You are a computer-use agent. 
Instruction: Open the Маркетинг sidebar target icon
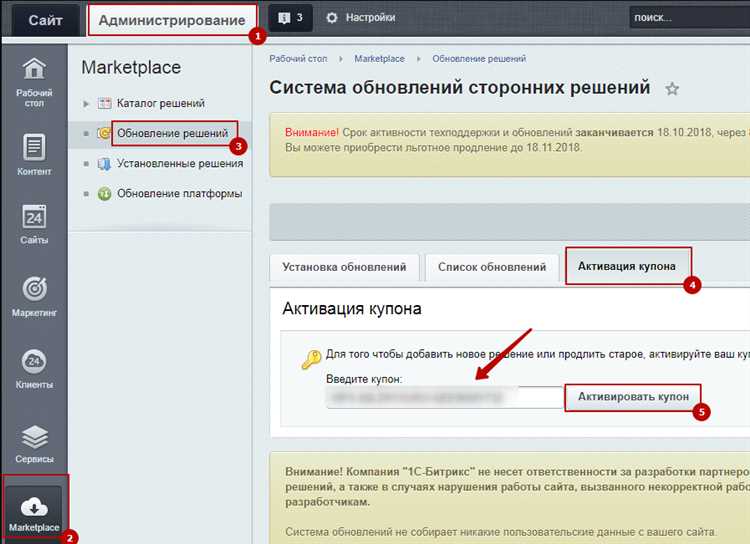pyautogui.click(x=34, y=289)
